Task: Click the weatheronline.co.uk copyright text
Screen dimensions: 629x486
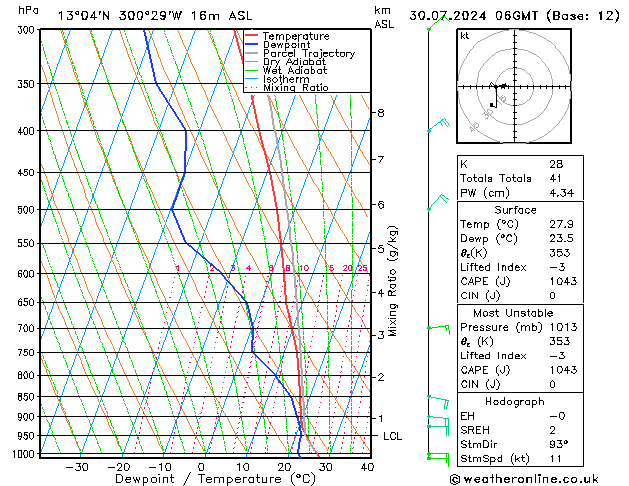Action: pyautogui.click(x=524, y=479)
